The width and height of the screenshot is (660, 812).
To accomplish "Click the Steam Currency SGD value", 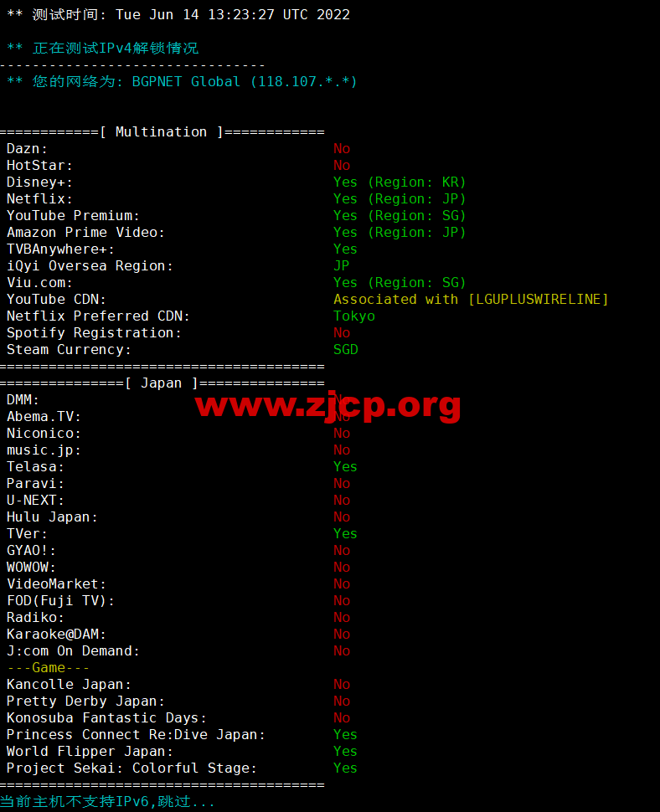I will 346,350.
